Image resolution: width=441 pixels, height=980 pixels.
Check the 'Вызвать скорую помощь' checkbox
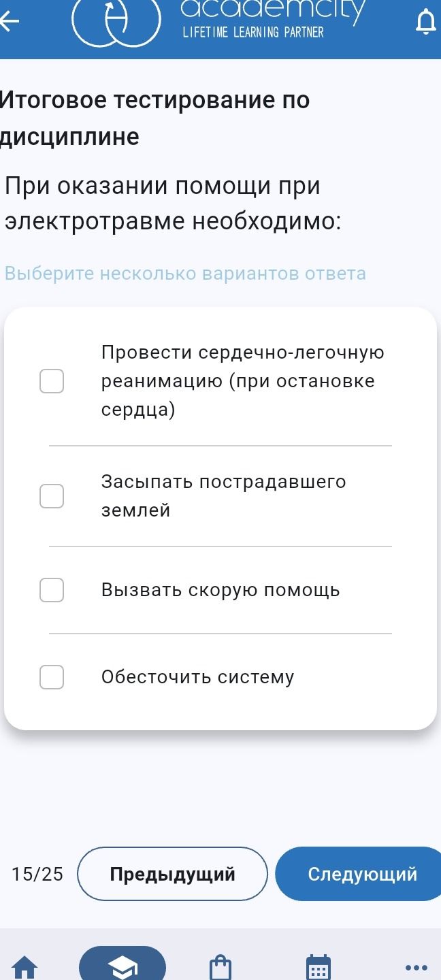(52, 590)
